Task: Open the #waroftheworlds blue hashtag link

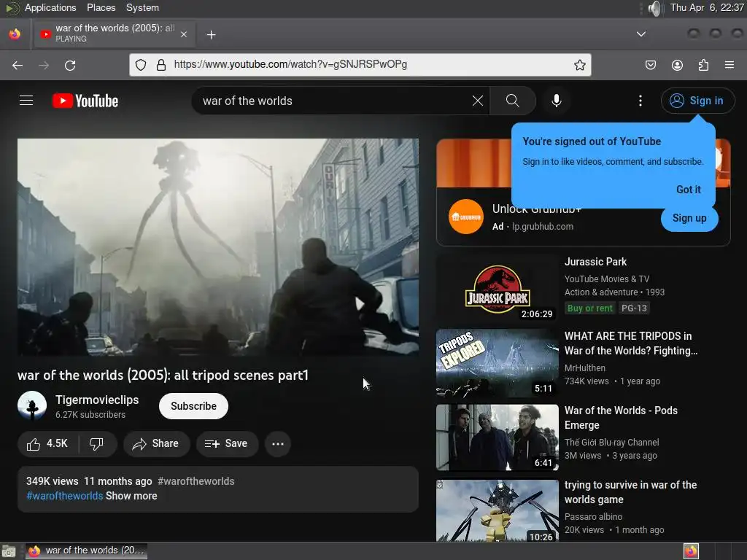Action: coord(65,496)
